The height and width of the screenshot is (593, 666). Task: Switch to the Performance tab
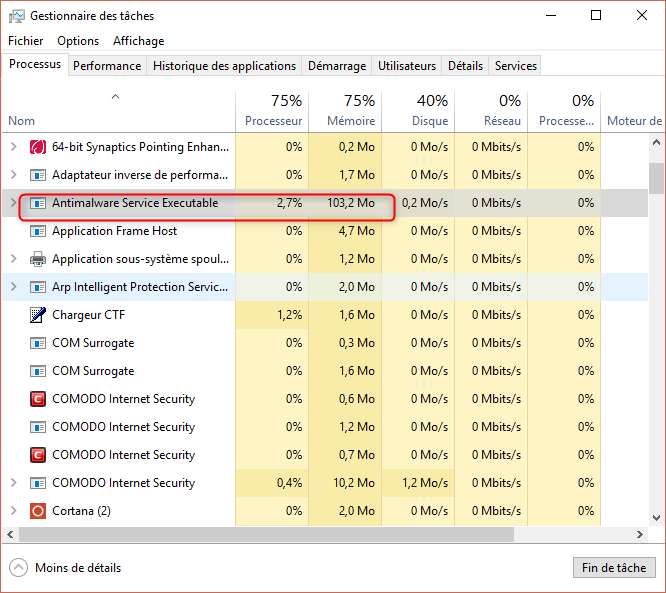(107, 66)
